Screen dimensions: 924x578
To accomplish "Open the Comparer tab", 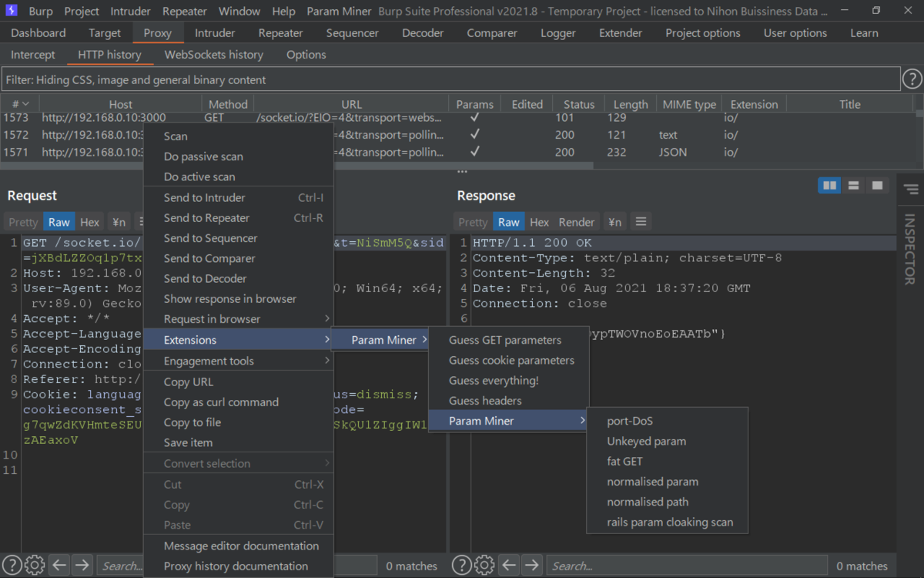I will [492, 33].
